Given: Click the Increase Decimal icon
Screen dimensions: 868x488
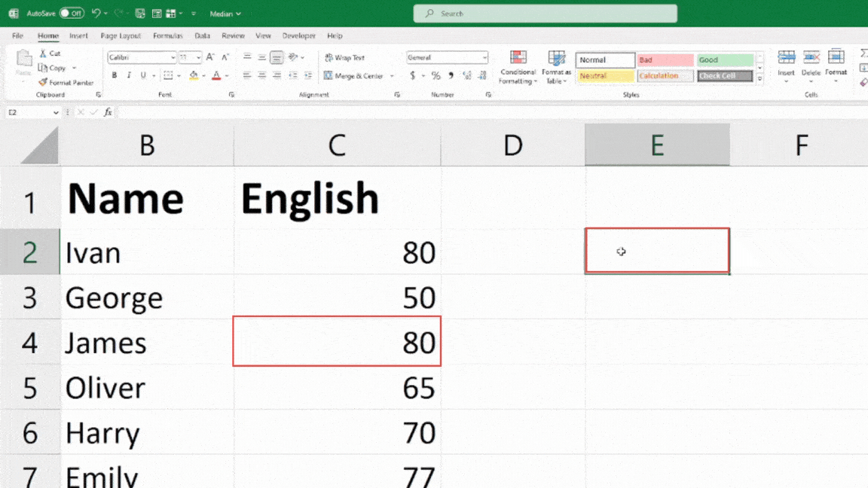Looking at the screenshot, I should (x=469, y=75).
